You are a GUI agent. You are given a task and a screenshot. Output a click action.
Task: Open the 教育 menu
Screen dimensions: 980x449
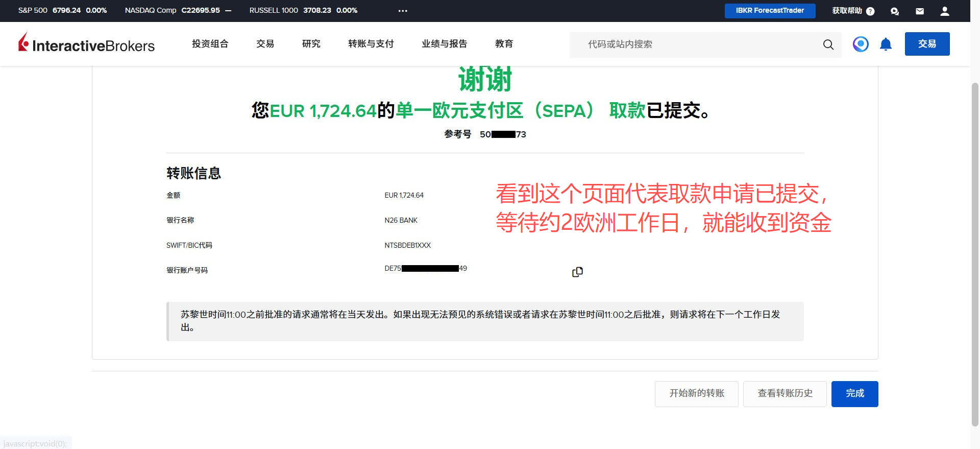click(504, 44)
